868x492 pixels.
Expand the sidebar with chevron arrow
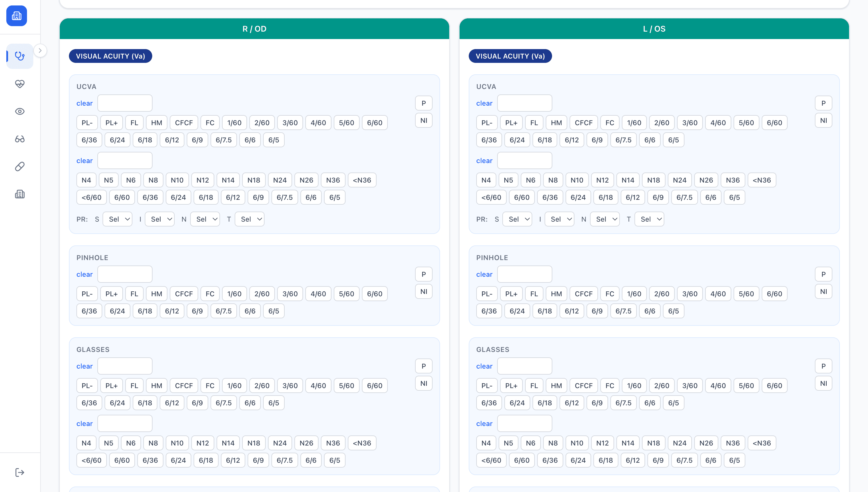coord(40,51)
